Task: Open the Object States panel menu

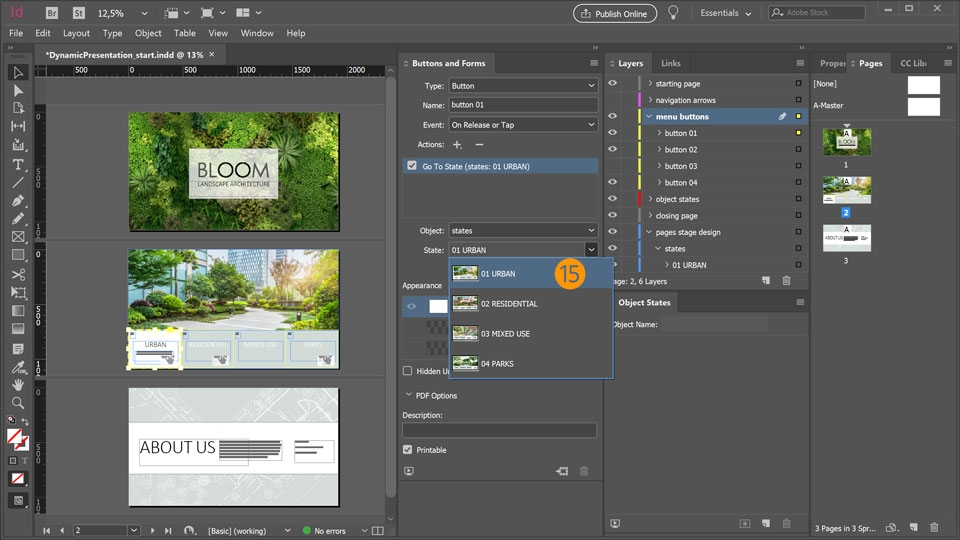Action: pyautogui.click(x=800, y=302)
